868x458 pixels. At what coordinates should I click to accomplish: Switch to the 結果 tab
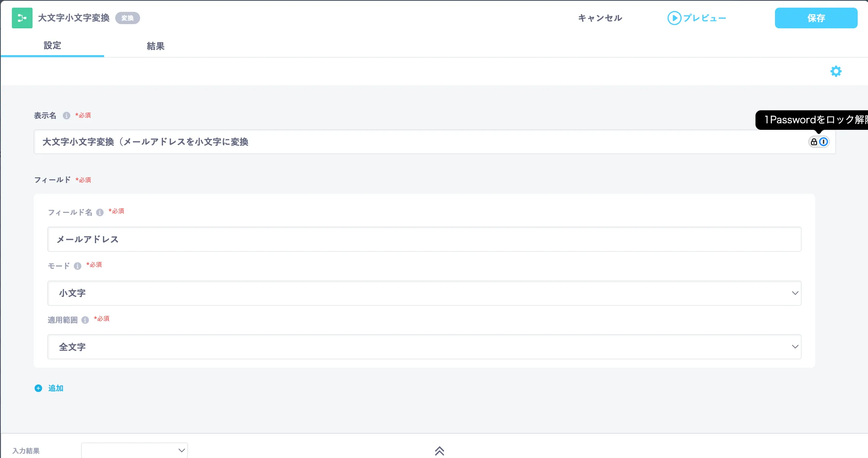tap(155, 46)
